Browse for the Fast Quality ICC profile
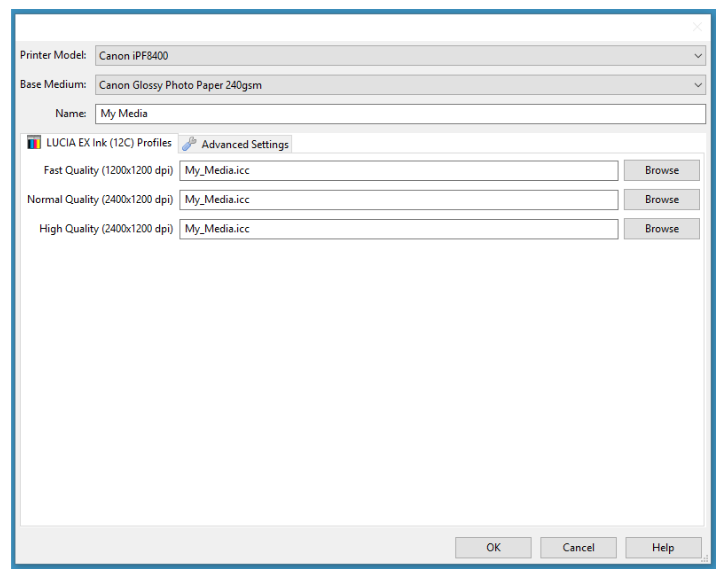Screen dimensions: 726x582 click(662, 170)
